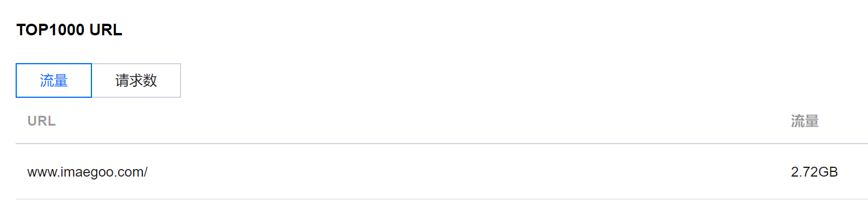Screen dimensions: 868x209
Task: Click the TOP1000 URL section title
Action: point(69,31)
